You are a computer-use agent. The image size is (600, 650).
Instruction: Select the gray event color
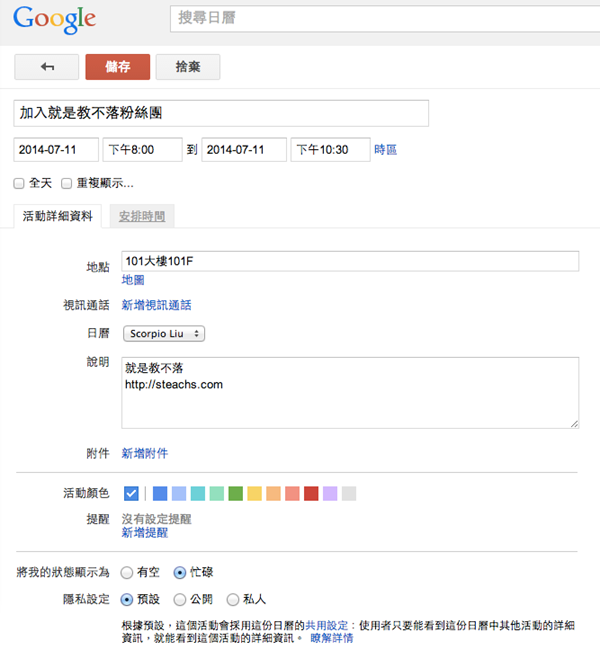(349, 493)
